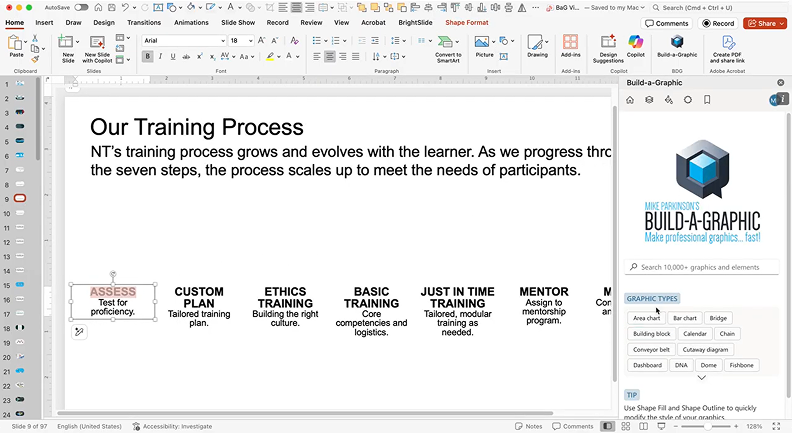Click the circle icon in Build-a-Graphic pane
The height and width of the screenshot is (433, 792).
pyautogui.click(x=688, y=100)
